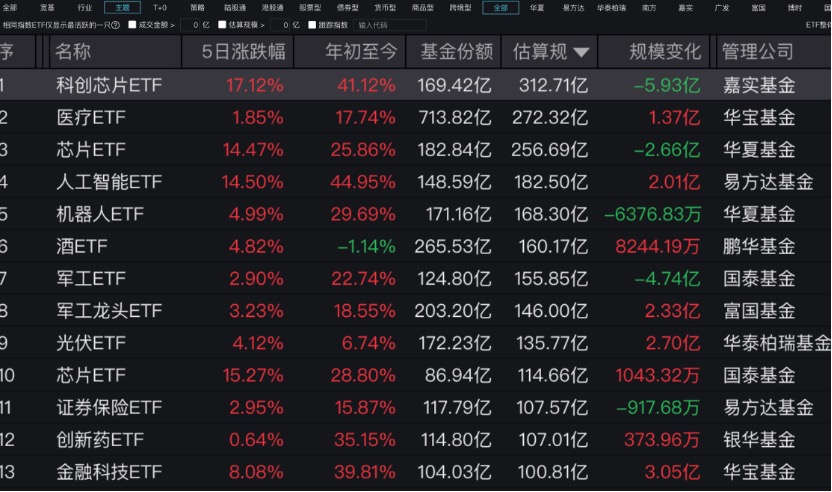832x492 pixels.
Task: Click the sort arrow on 估算规 column
Action: tap(581, 52)
